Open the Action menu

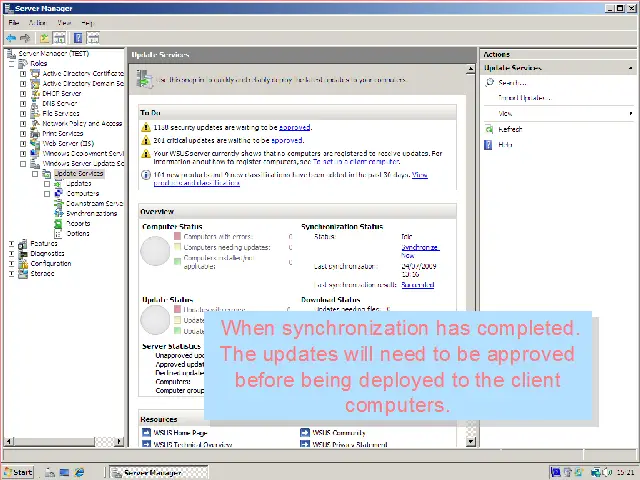click(37, 22)
